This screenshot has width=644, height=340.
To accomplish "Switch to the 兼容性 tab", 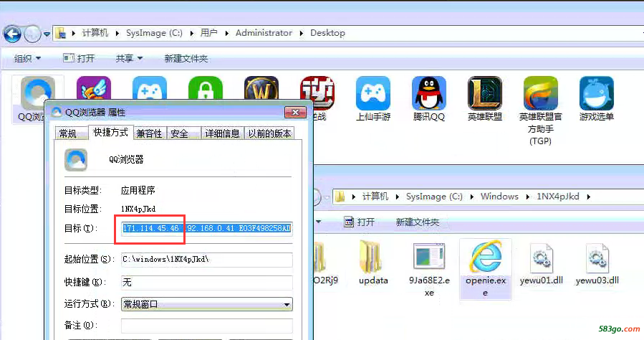I will (150, 133).
